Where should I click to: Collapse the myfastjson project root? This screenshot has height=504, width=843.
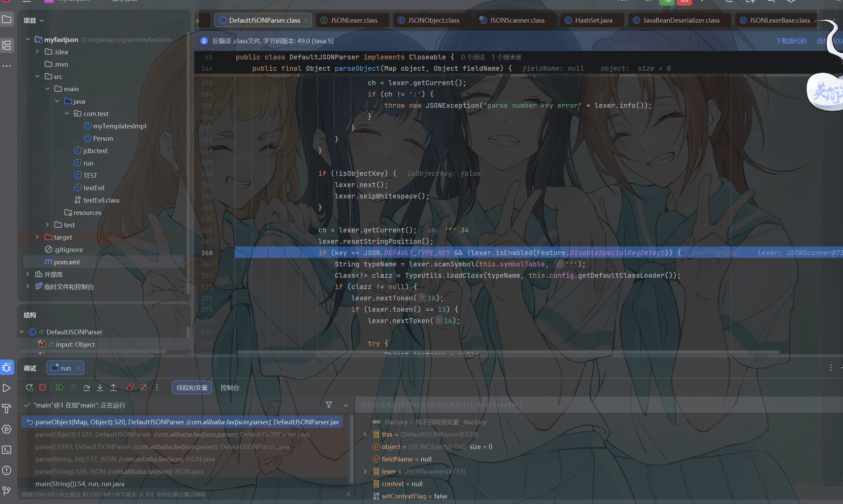point(28,39)
